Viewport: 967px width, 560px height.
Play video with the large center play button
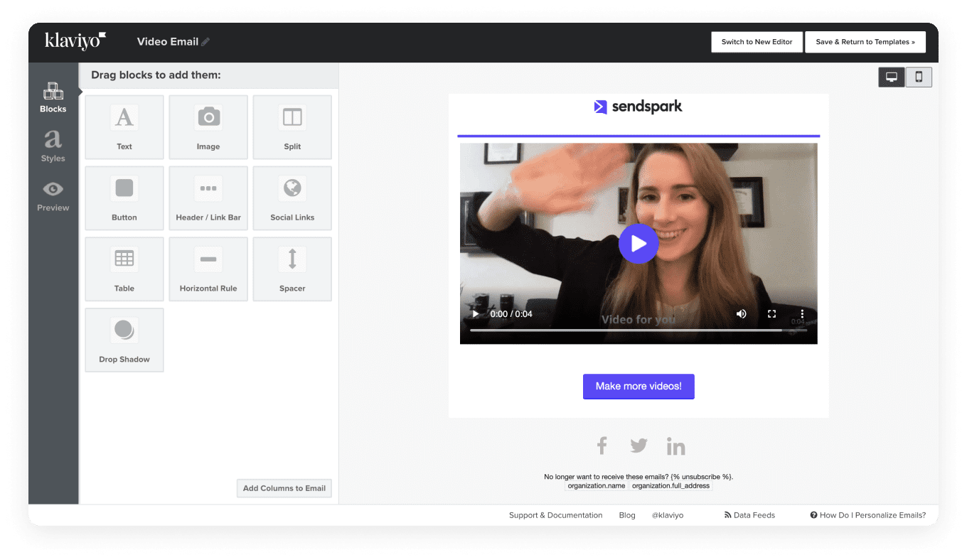[639, 244]
